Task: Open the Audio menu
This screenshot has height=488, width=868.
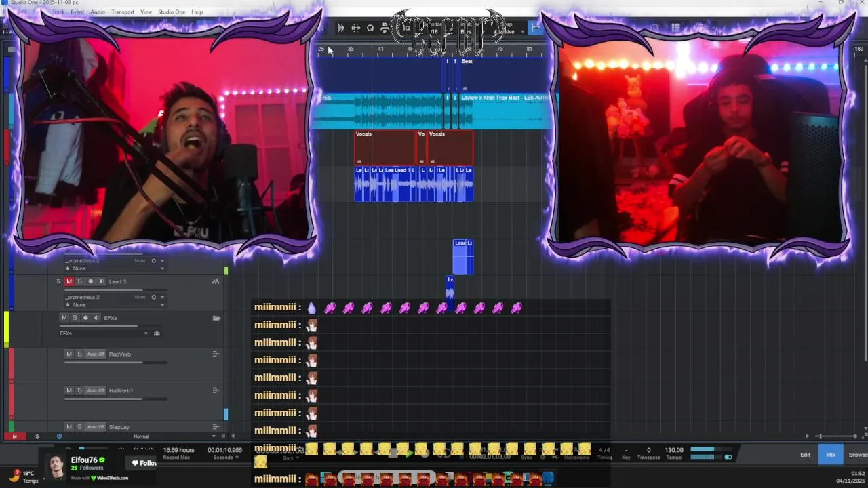Action: pos(98,12)
